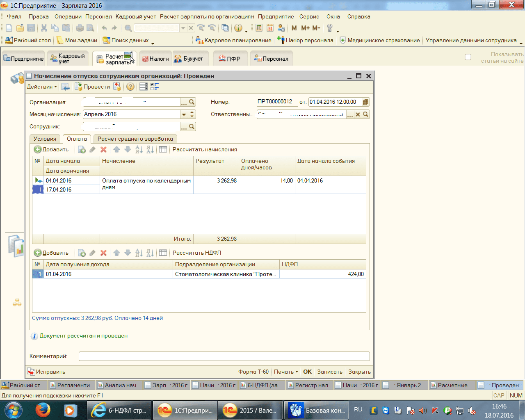
Task: Open the calculator icon in the main toolbar
Action: point(259,28)
